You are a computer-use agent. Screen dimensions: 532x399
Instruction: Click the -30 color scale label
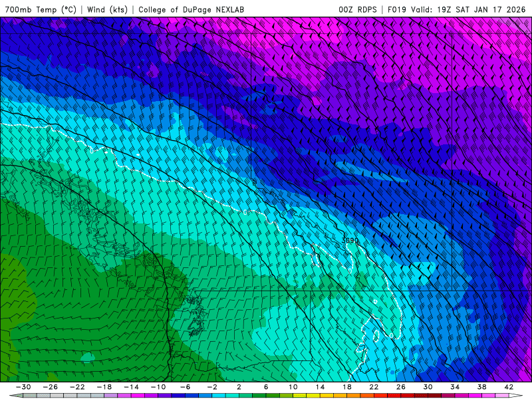click(x=23, y=387)
